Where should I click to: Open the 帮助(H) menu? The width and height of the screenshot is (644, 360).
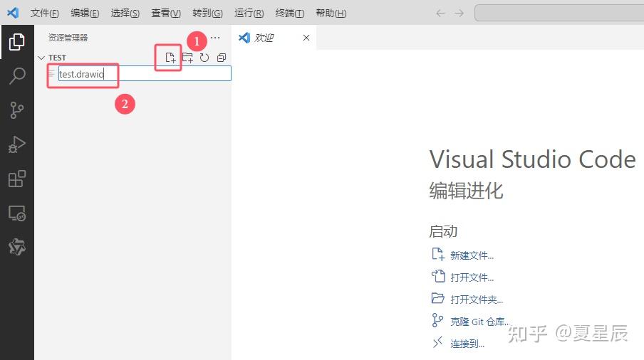tap(331, 13)
